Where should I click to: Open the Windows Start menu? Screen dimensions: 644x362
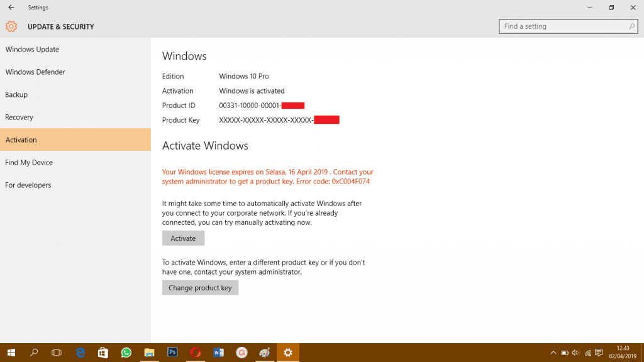coord(11,353)
